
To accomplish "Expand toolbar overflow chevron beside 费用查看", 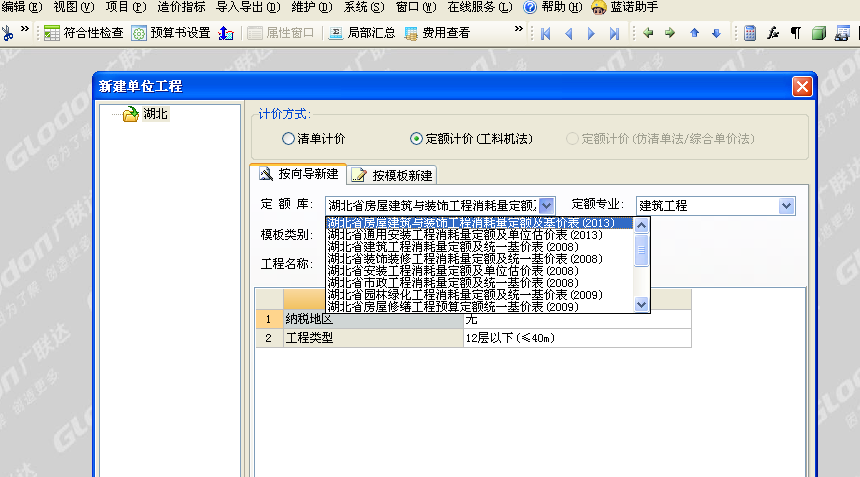I will [x=518, y=29].
